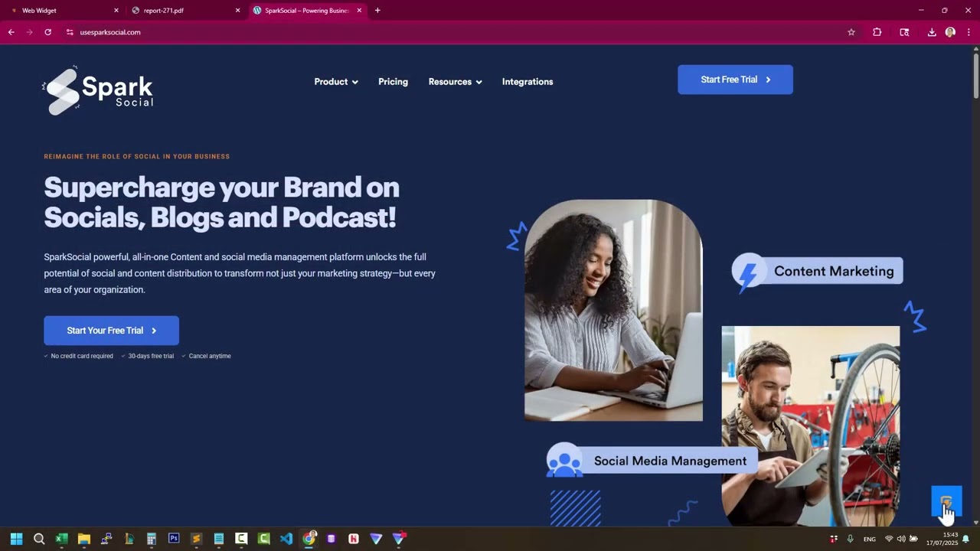Click the Start Free Trial header button
980x551 pixels.
[735, 80]
